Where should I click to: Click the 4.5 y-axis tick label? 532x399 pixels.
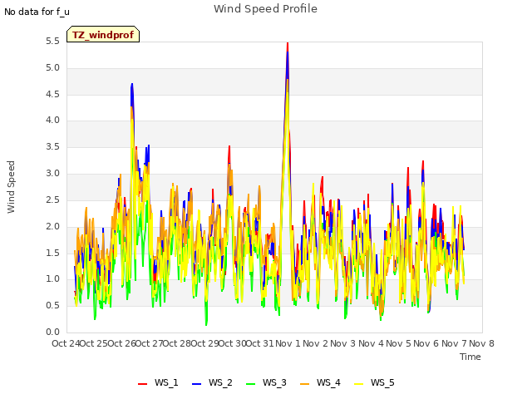52,94
